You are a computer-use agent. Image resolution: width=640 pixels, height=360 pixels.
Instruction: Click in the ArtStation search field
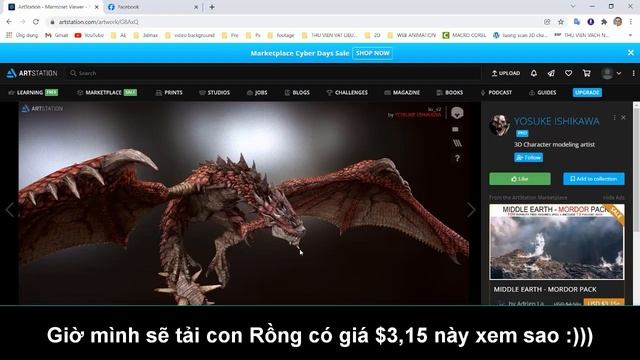(x=273, y=73)
